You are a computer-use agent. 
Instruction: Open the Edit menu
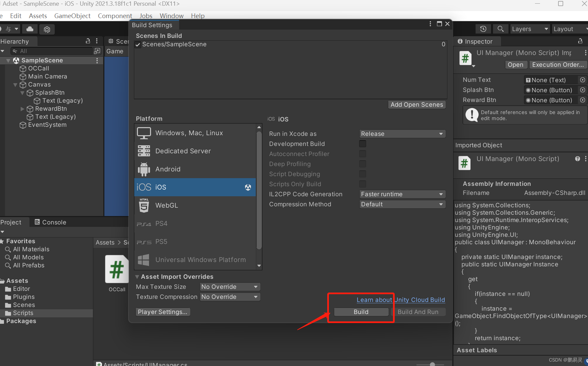(16, 16)
